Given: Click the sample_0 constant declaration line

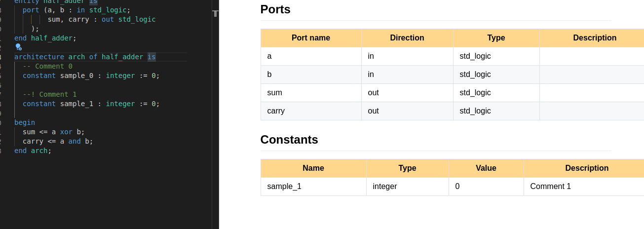Looking at the screenshot, I should pyautogui.click(x=91, y=76).
